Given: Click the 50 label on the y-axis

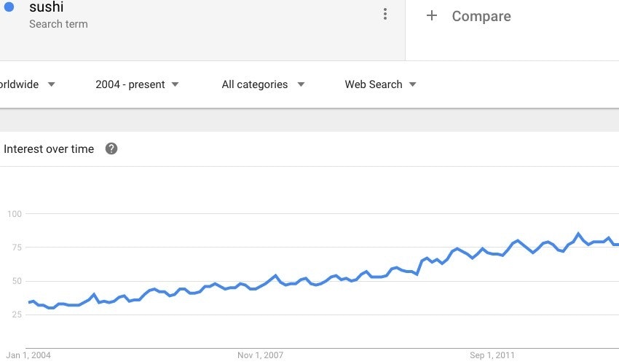Looking at the screenshot, I should point(17,281).
